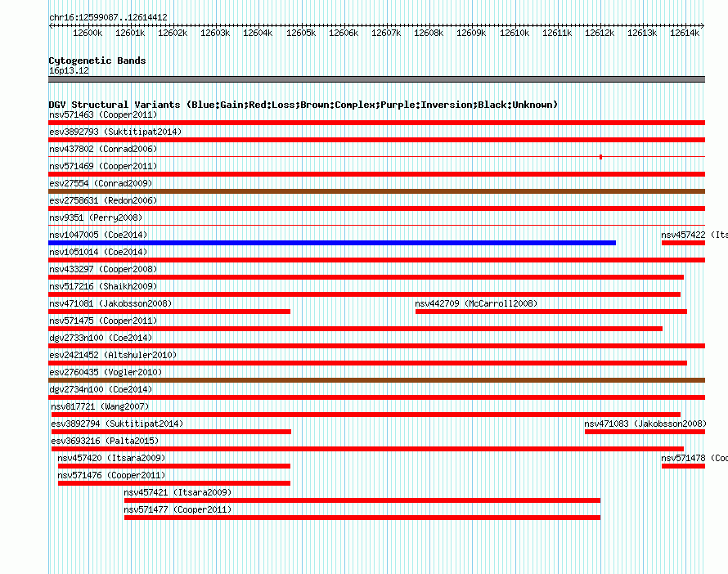Screen dimensions: 728x574
Task: Click the red bar under nsv442709
Action: (551, 312)
